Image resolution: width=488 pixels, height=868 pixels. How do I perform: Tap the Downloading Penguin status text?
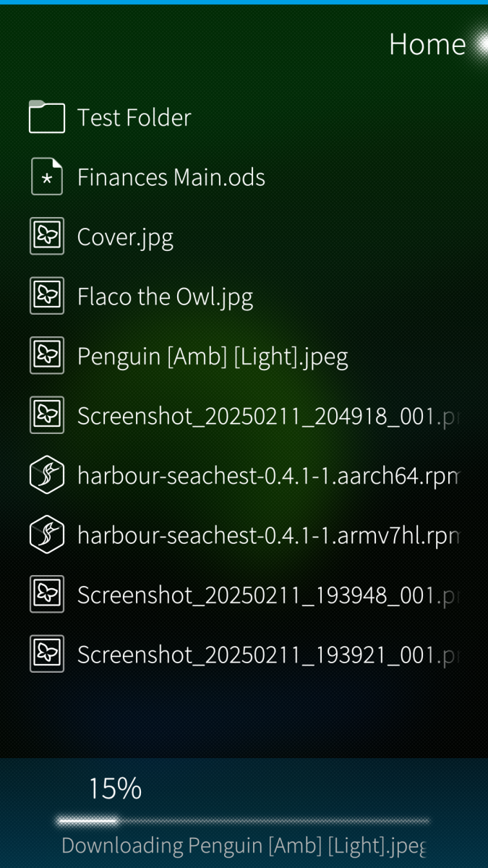[x=243, y=846]
